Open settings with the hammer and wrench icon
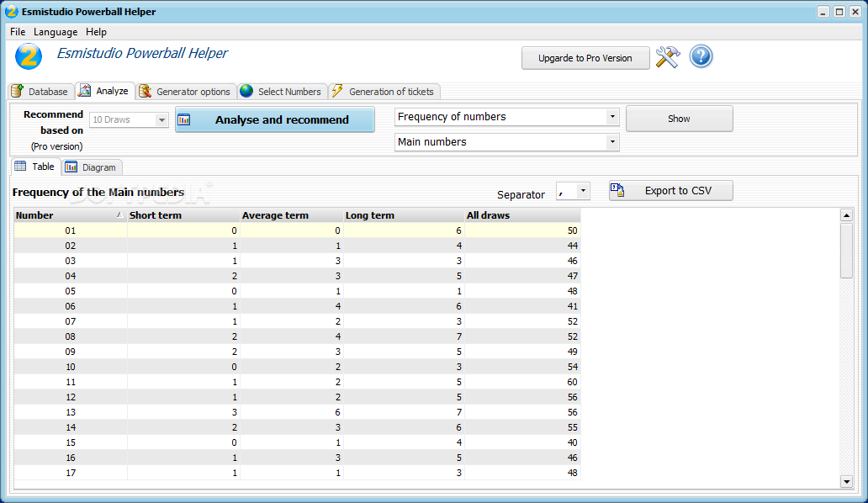The height and width of the screenshot is (503, 868). tap(668, 57)
